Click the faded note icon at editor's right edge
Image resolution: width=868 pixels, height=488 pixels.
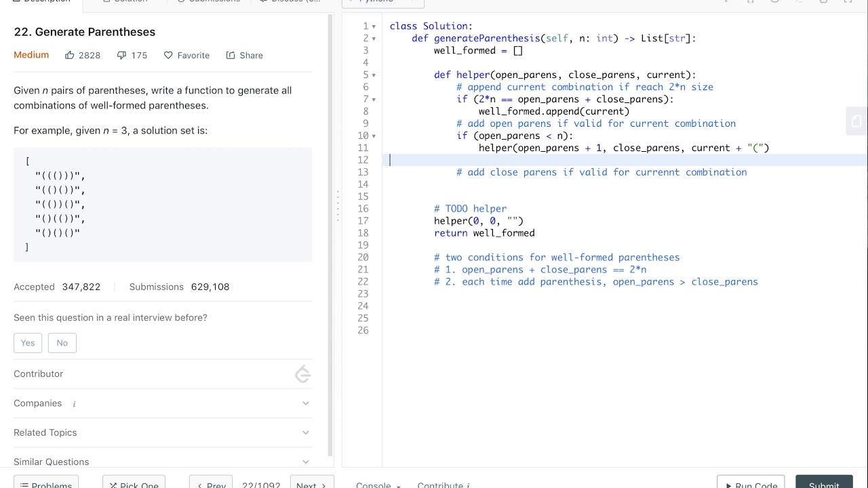click(x=856, y=121)
